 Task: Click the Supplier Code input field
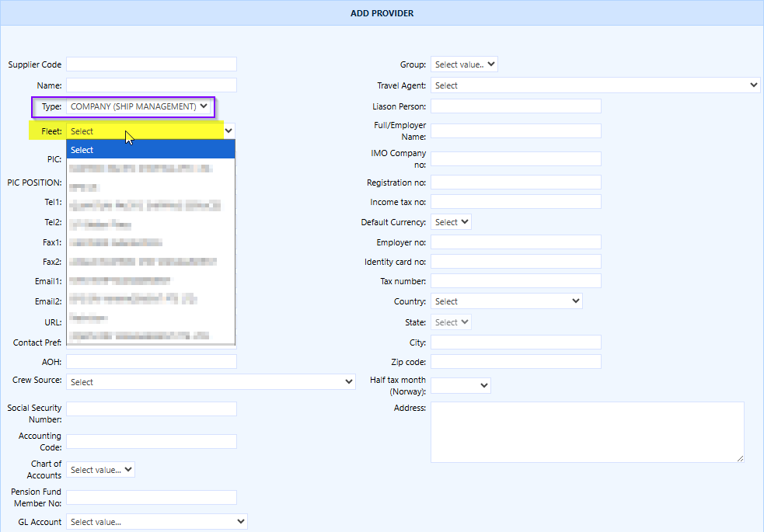[151, 64]
